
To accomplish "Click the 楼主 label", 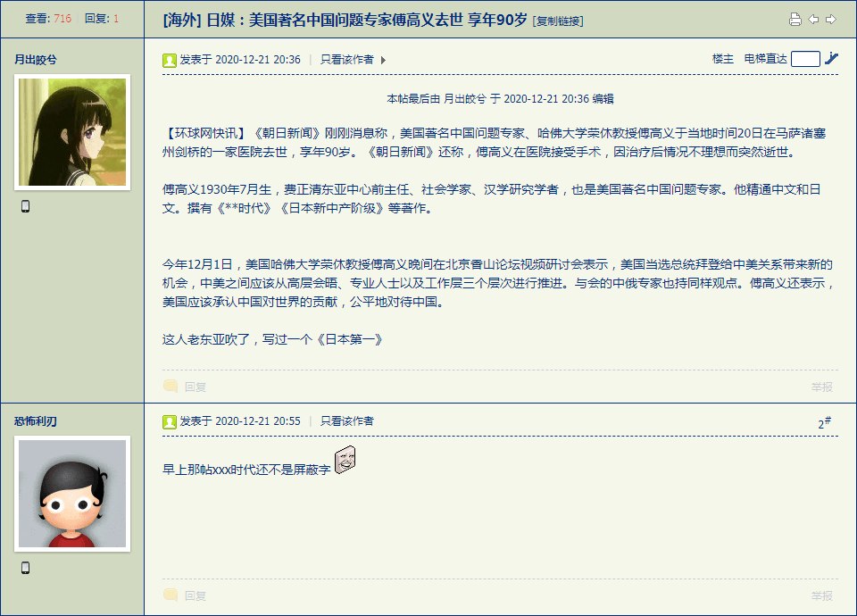I will click(723, 59).
